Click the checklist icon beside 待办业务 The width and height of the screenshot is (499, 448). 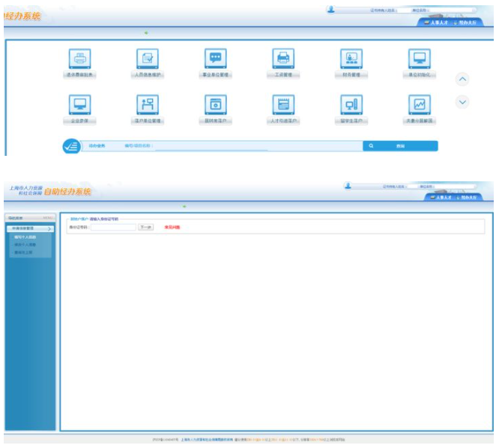coord(71,146)
